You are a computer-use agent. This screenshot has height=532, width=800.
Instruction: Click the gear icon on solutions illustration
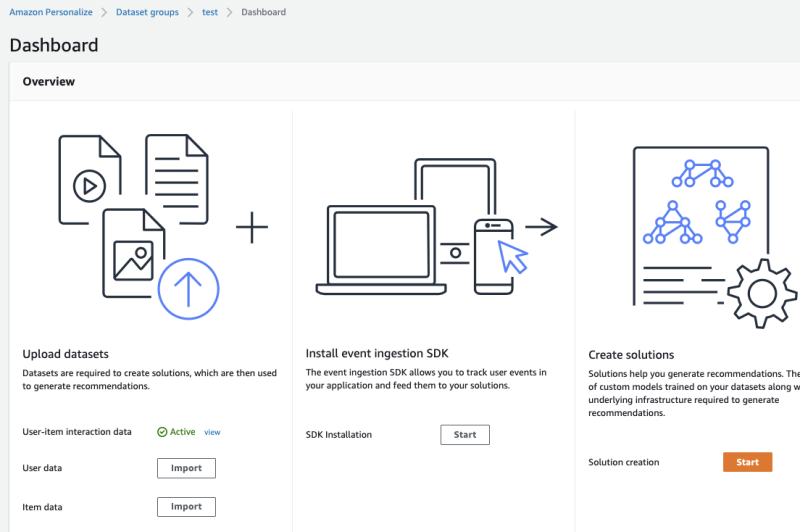pos(762,293)
